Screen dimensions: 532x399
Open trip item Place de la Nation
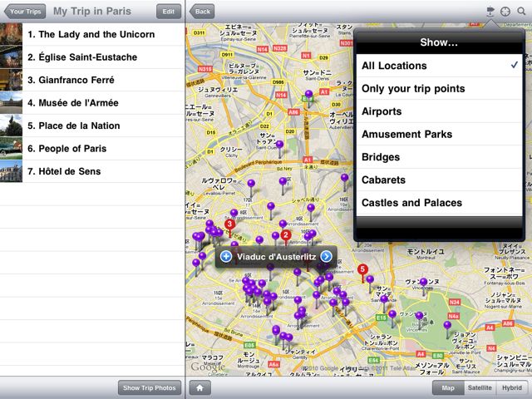(92, 126)
